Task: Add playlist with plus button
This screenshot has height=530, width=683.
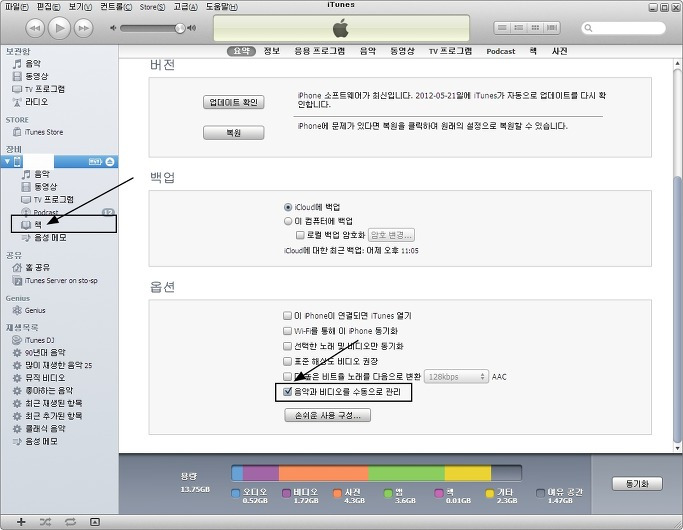Action: coord(21,522)
